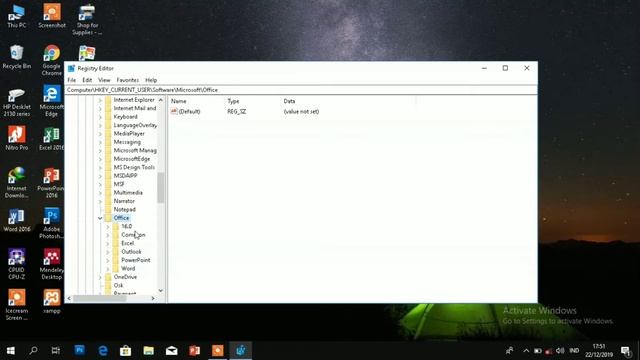Open the File menu

(x=72, y=80)
